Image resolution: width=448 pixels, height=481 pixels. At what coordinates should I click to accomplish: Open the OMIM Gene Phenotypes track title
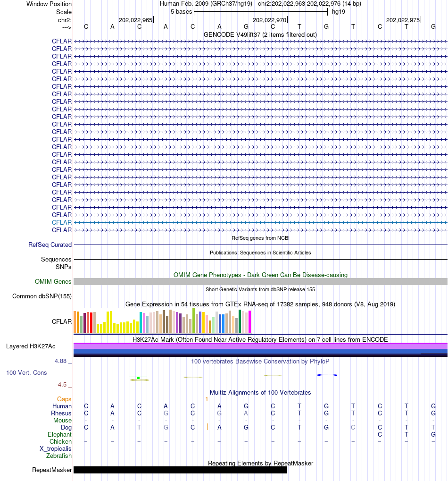point(260,275)
